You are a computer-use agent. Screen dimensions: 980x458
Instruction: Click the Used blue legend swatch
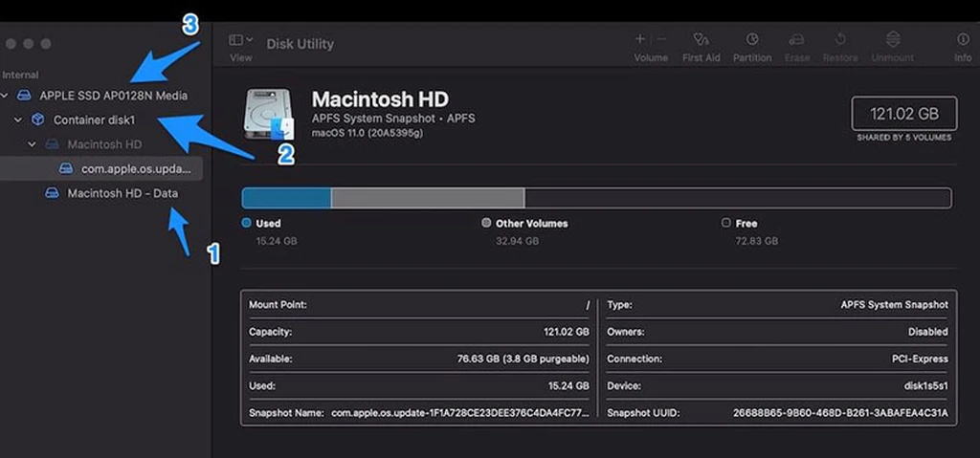point(246,223)
